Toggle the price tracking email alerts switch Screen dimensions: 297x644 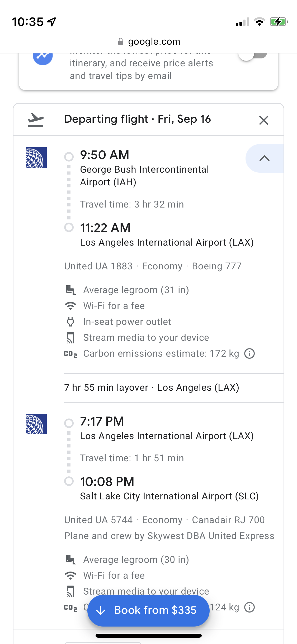click(253, 56)
